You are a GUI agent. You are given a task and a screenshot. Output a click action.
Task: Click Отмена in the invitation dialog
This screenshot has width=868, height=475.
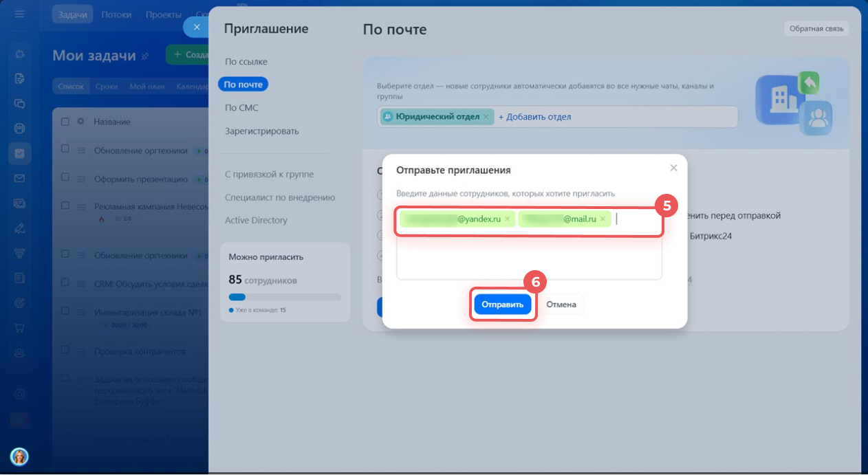coord(561,305)
